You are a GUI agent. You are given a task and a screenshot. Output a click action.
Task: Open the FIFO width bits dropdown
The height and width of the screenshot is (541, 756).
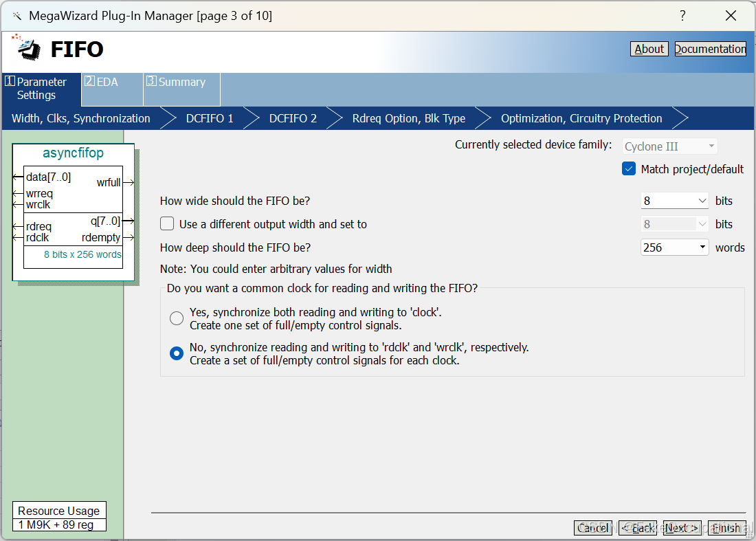click(x=674, y=201)
